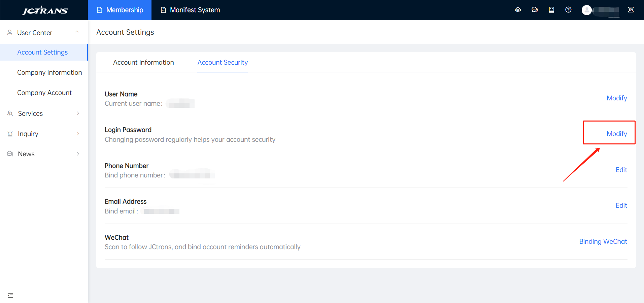644x303 pixels.
Task: Click Modify next to User Name
Action: [x=616, y=98]
